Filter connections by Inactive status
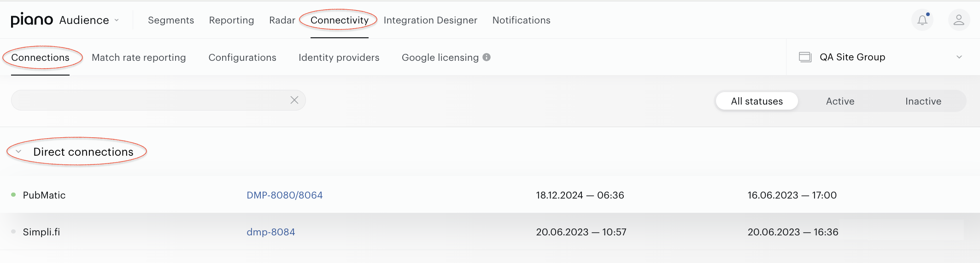980x263 pixels. tap(923, 101)
